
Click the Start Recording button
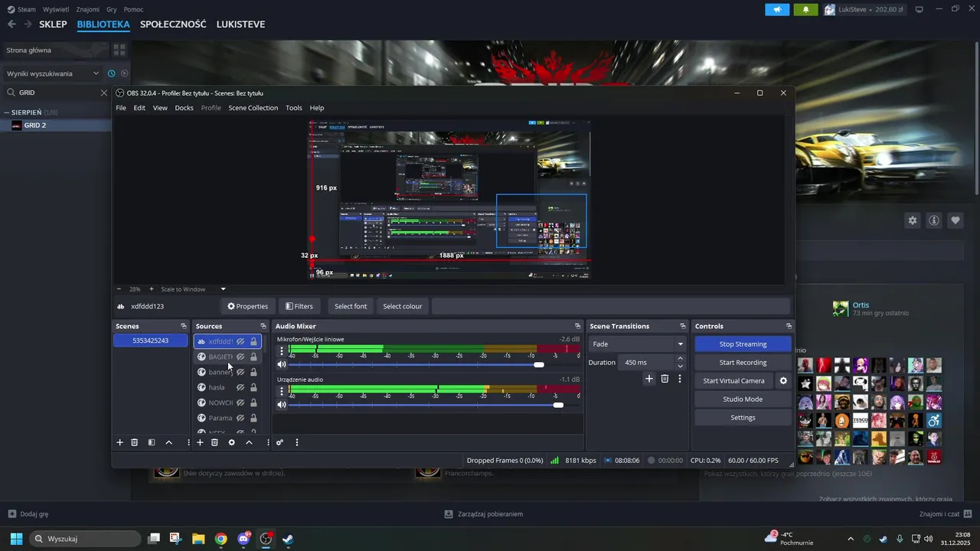coord(743,363)
